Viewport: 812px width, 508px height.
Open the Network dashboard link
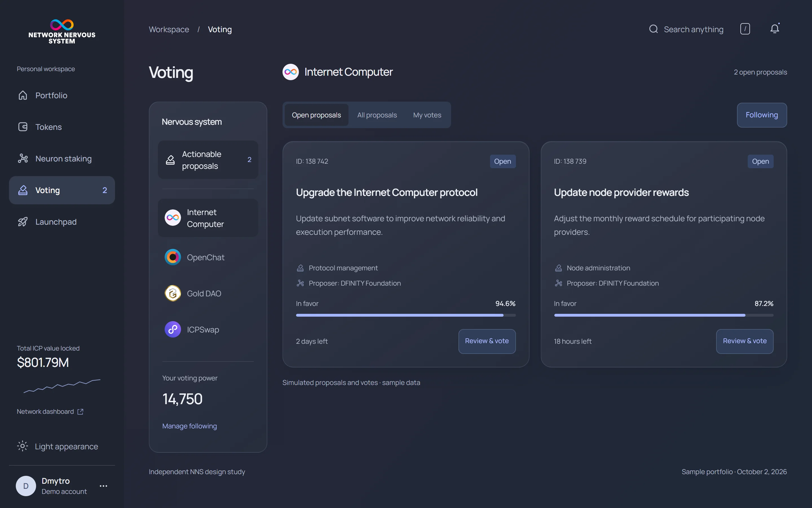coord(50,411)
